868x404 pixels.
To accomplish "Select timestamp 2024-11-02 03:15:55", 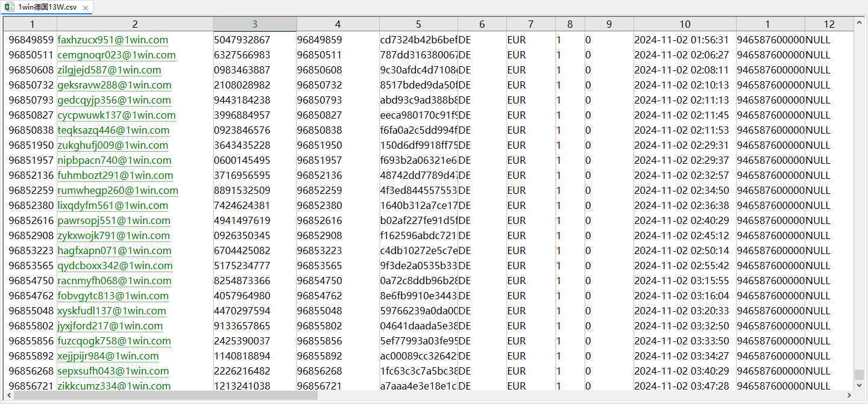I will (682, 281).
